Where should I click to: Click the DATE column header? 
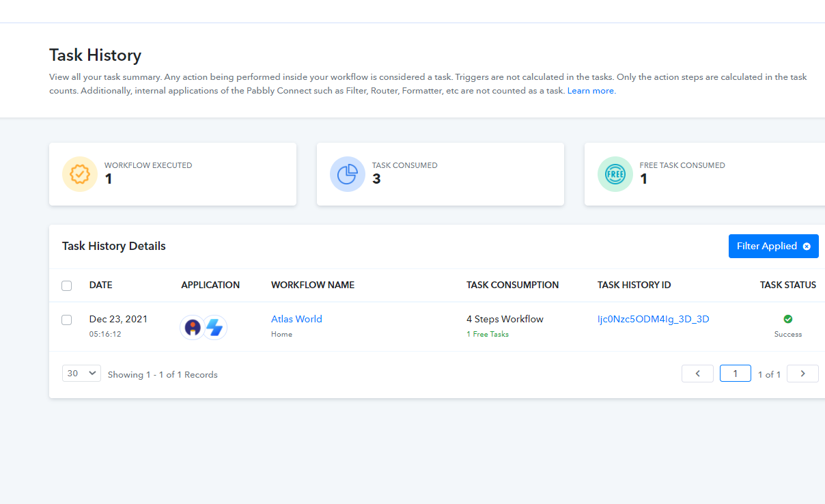[100, 285]
